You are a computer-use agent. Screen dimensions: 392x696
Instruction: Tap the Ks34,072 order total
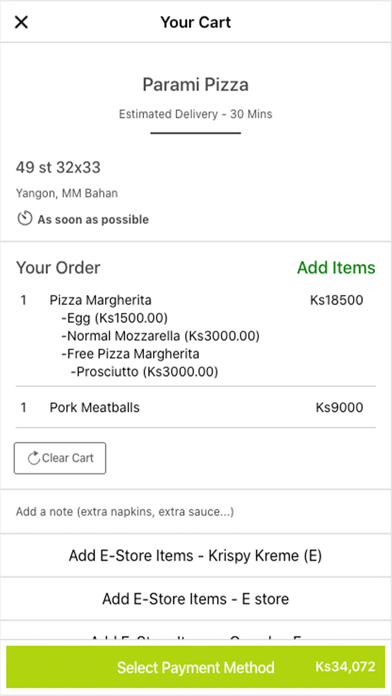click(345, 667)
